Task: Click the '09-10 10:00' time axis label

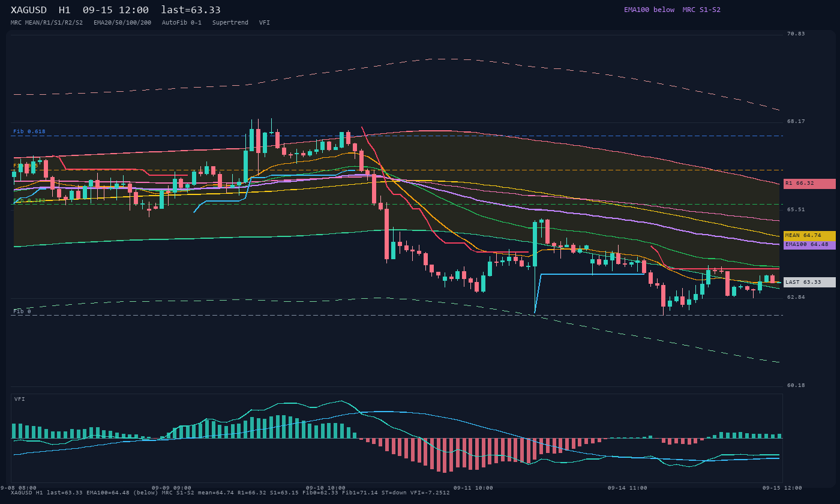Action: click(326, 488)
